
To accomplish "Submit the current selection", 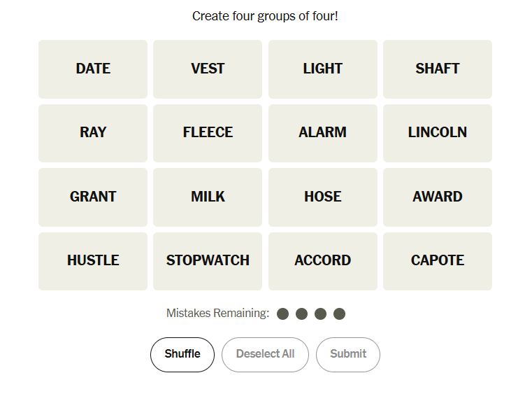I will click(348, 354).
